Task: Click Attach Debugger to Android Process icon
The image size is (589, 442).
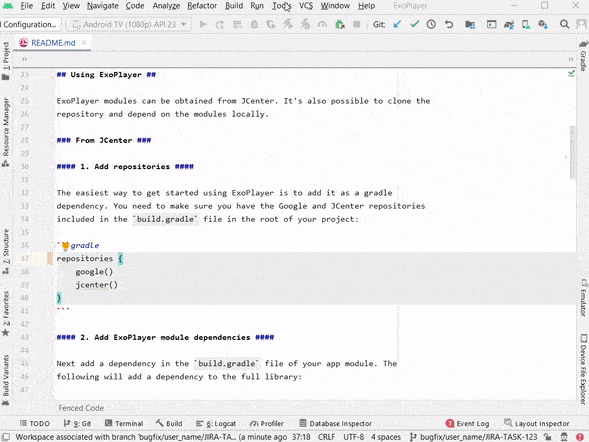Action: [340, 24]
